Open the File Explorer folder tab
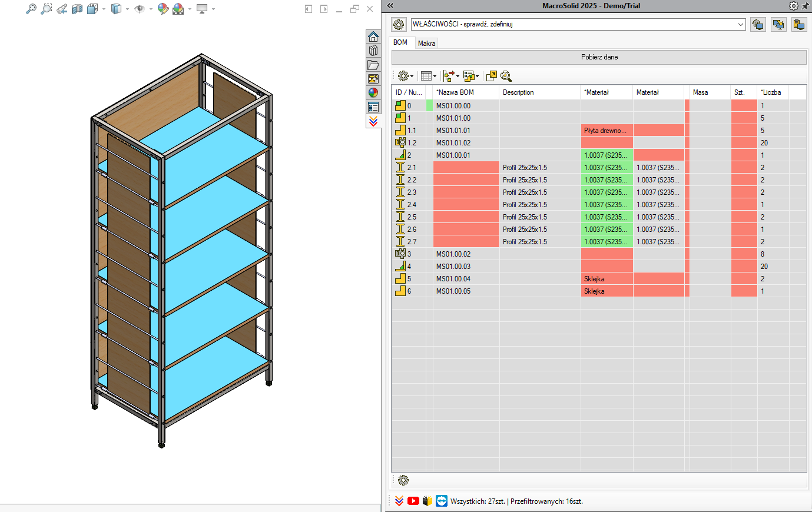This screenshot has height=512, width=812. [x=373, y=65]
